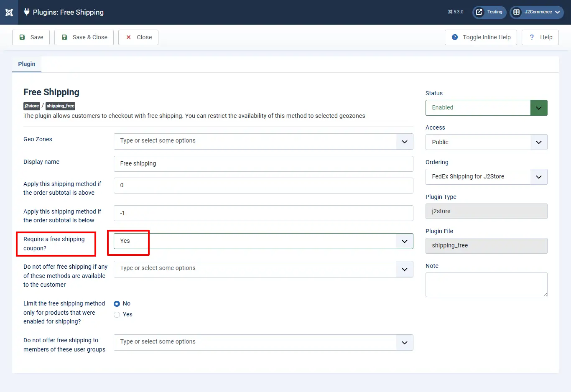The image size is (571, 392).
Task: Click the Plugin File label
Action: pos(439,231)
